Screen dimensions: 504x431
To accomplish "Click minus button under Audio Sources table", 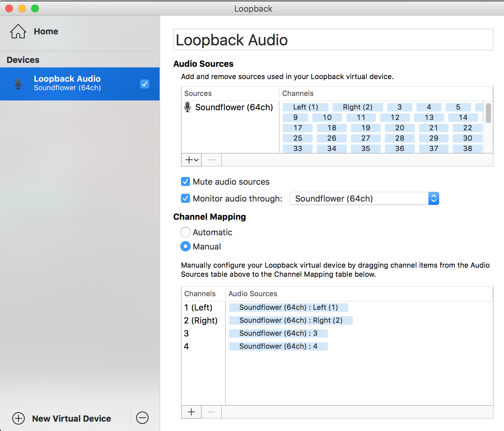I will coord(211,160).
